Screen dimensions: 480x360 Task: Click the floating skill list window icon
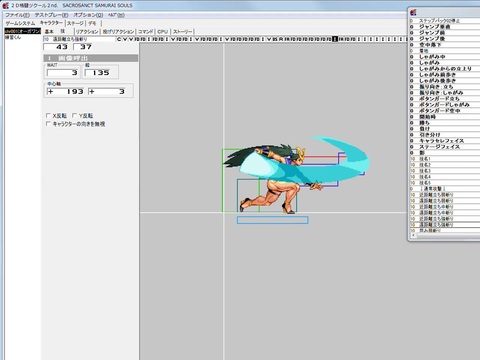[414, 12]
